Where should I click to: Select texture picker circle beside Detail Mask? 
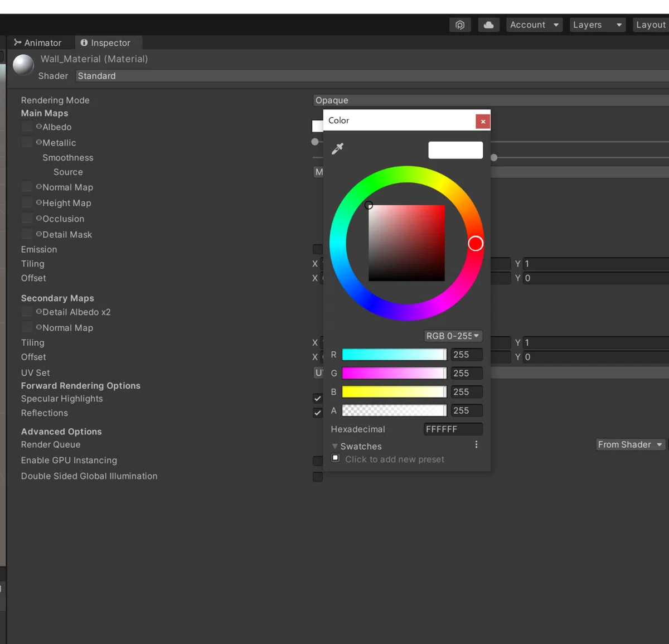[x=39, y=234]
